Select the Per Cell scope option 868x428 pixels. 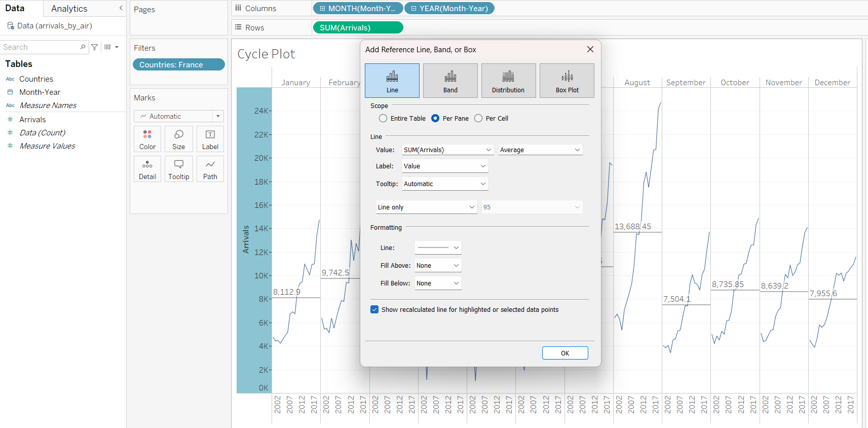point(478,118)
